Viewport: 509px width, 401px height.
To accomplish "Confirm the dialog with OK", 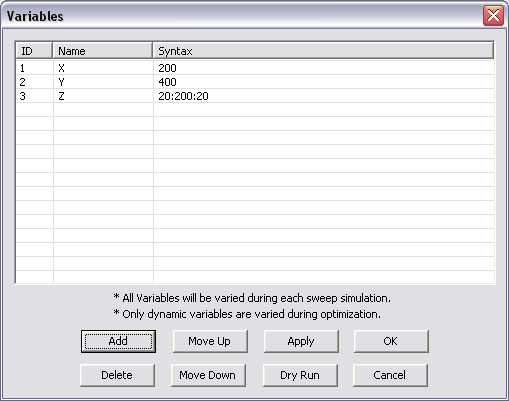I will tap(391, 341).
